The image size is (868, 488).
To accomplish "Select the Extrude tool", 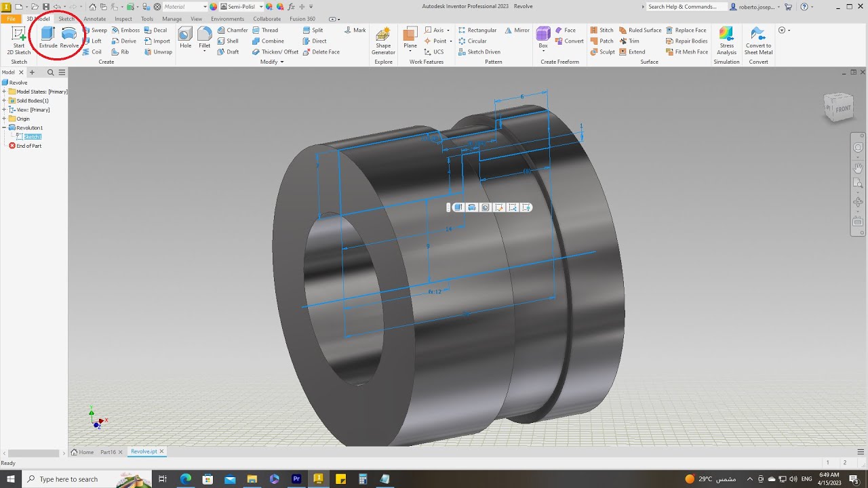I will point(48,38).
